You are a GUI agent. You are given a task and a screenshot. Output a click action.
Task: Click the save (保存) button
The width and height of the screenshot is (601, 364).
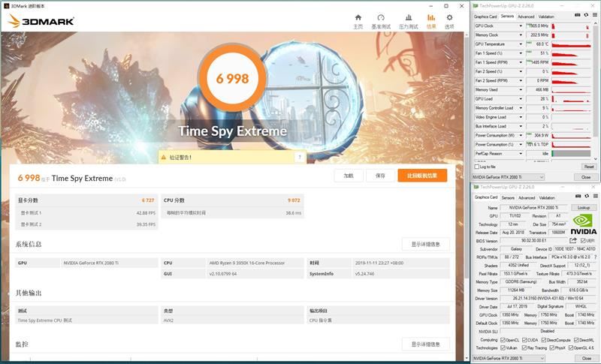[380, 176]
